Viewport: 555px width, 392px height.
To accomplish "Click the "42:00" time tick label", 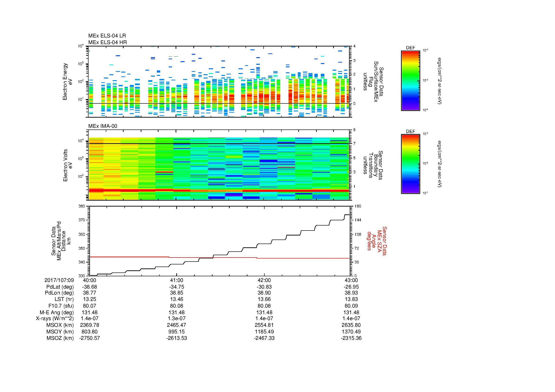I will tap(264, 280).
